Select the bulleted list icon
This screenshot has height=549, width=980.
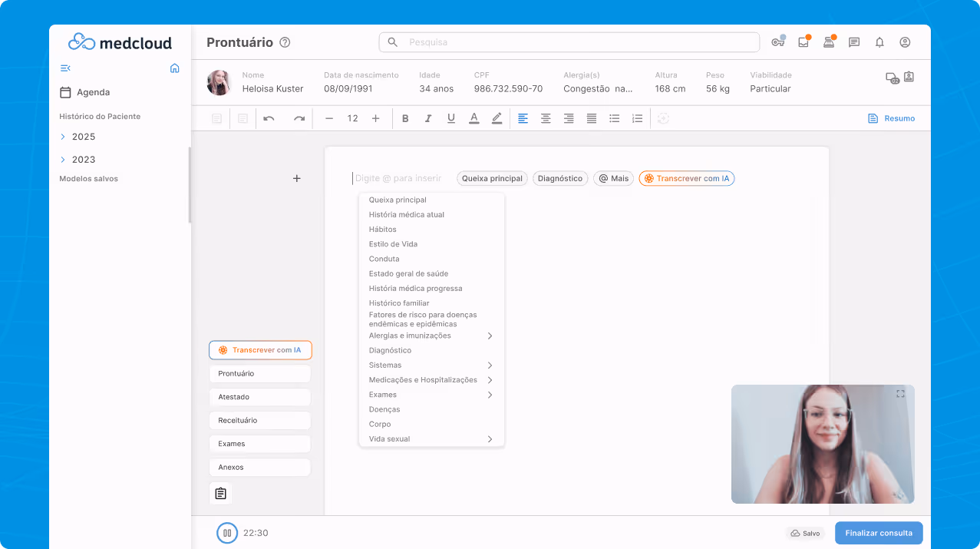coord(614,118)
